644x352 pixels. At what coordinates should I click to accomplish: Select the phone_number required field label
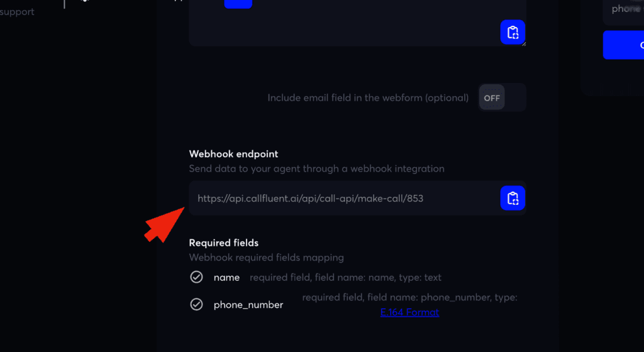point(248,305)
